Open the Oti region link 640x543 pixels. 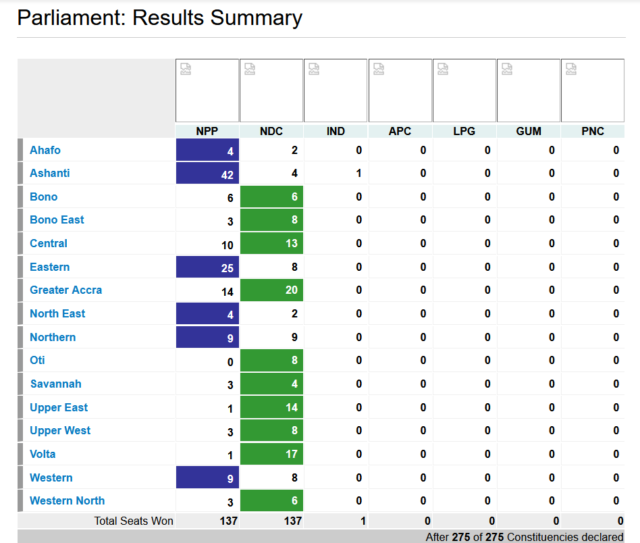[37, 360]
